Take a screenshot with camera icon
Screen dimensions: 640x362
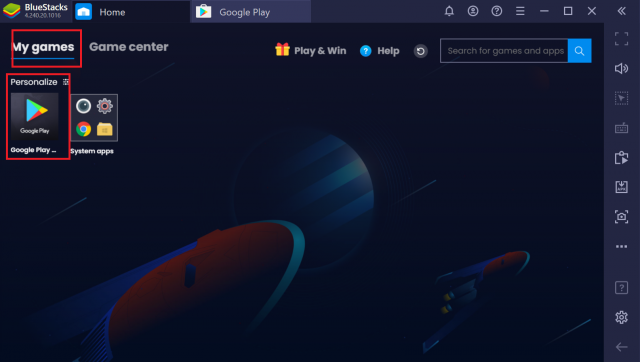(x=621, y=216)
